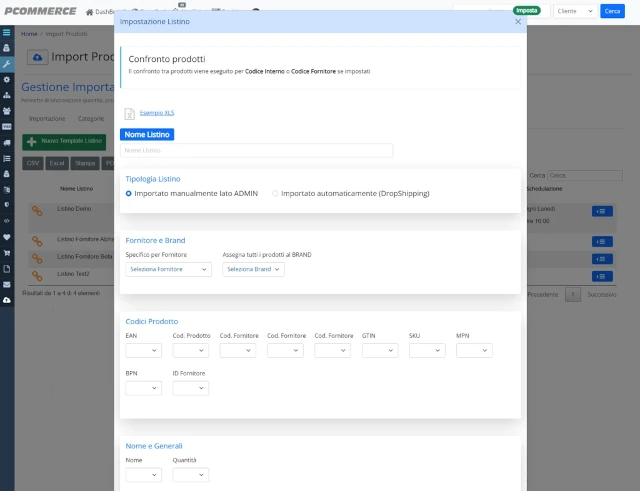The width and height of the screenshot is (640, 491).
Task: Open the EAN column dropdown
Action: click(144, 351)
